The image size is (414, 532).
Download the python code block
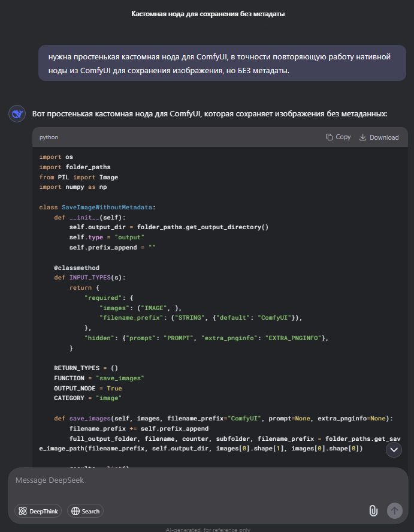(379, 137)
